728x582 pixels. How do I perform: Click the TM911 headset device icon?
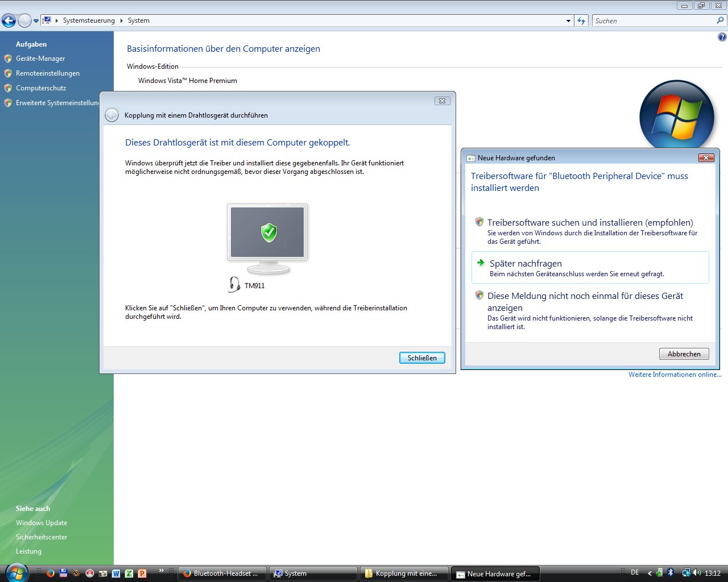[234, 284]
